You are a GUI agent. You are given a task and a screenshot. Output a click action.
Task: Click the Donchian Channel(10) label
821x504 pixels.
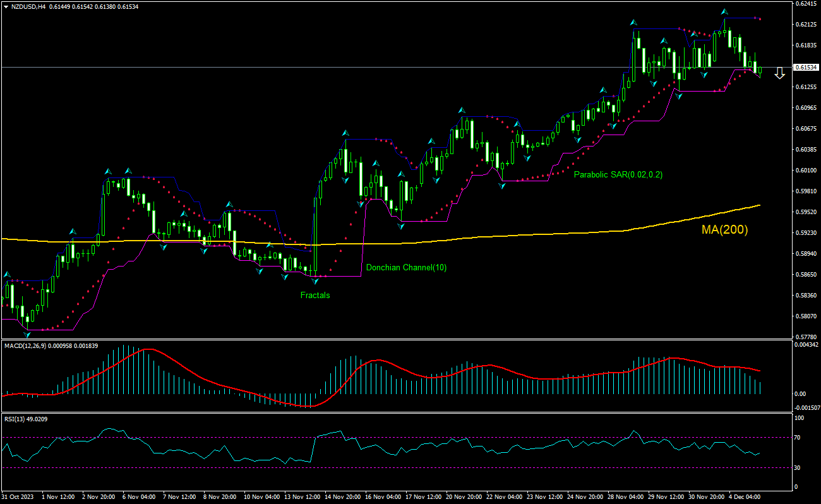[407, 267]
